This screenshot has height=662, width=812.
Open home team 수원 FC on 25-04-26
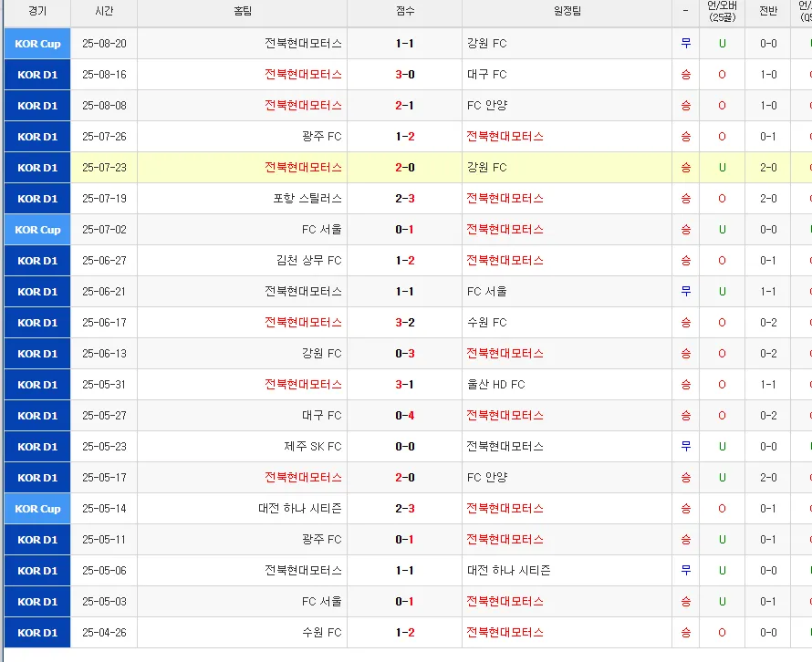(x=321, y=633)
